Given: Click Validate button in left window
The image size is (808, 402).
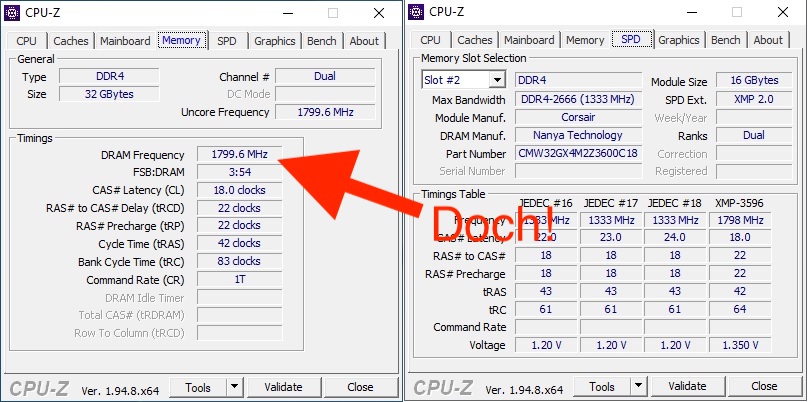Looking at the screenshot, I should point(283,387).
